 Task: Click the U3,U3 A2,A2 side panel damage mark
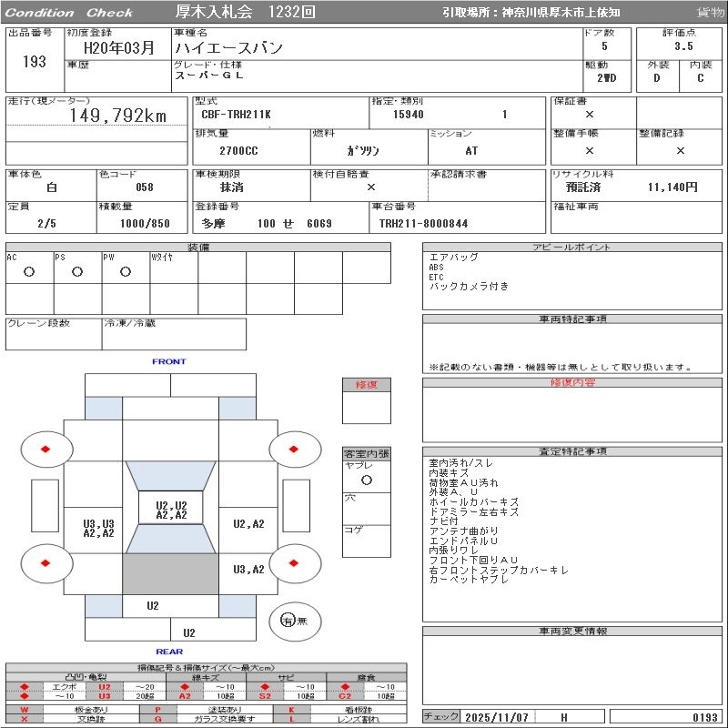click(x=98, y=529)
